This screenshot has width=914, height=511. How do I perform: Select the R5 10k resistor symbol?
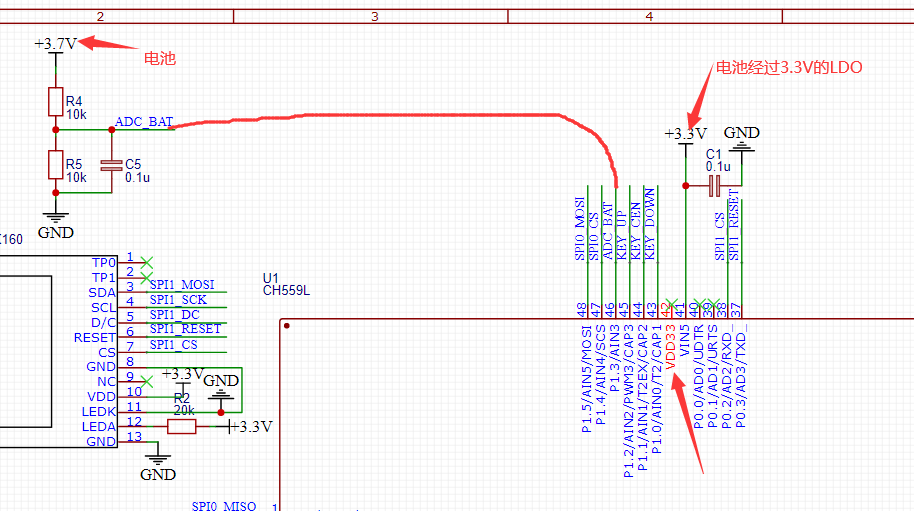tap(56, 164)
